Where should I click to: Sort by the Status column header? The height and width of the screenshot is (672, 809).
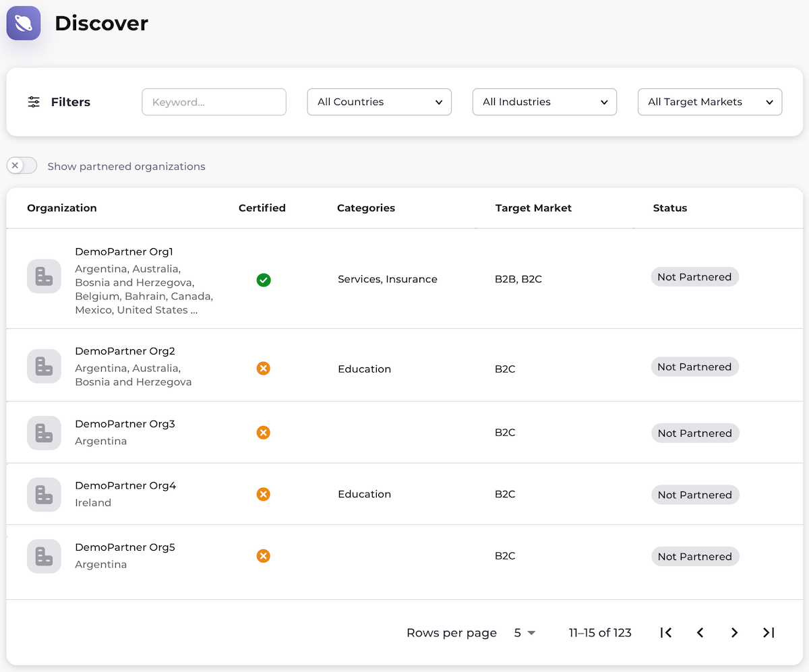pos(670,208)
